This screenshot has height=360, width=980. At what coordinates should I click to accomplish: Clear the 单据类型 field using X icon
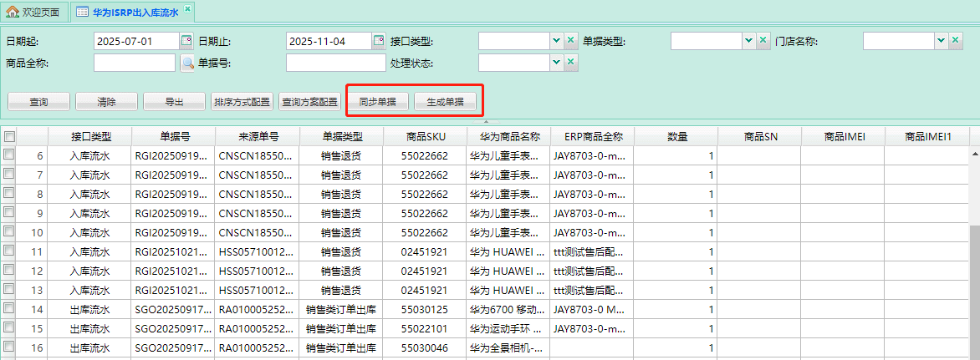pos(763,41)
